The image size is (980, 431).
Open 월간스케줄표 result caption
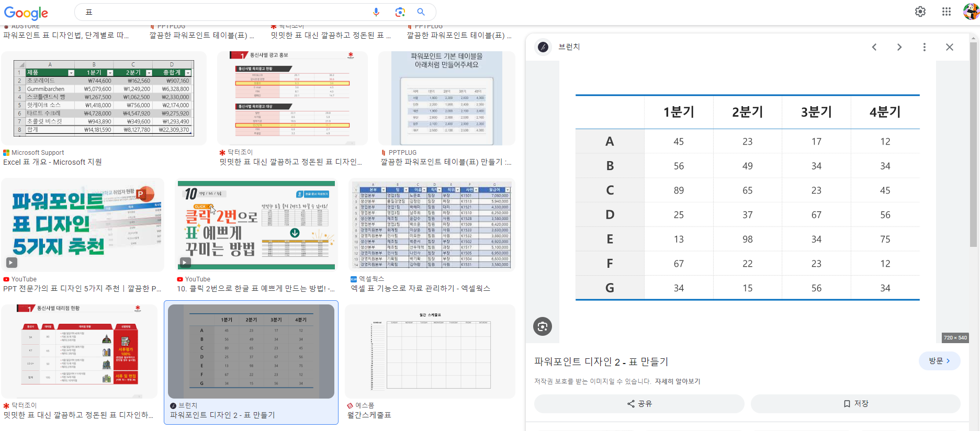tap(369, 415)
